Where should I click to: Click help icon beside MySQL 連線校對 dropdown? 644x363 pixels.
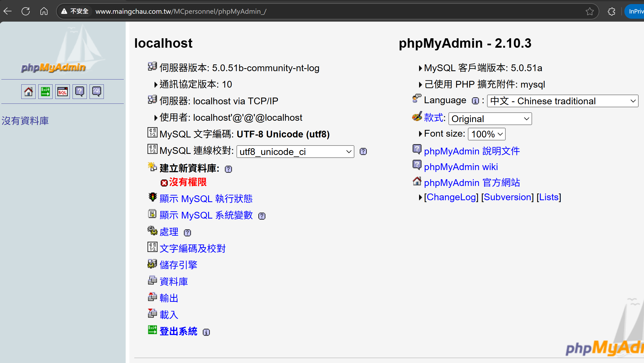point(363,151)
